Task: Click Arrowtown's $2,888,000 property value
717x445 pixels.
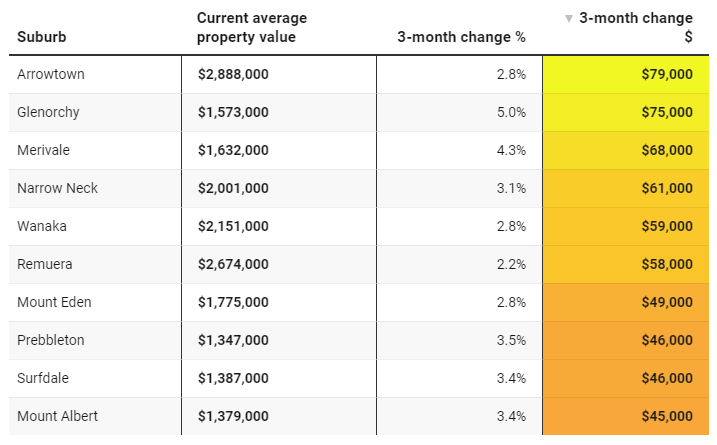Action: (x=233, y=74)
